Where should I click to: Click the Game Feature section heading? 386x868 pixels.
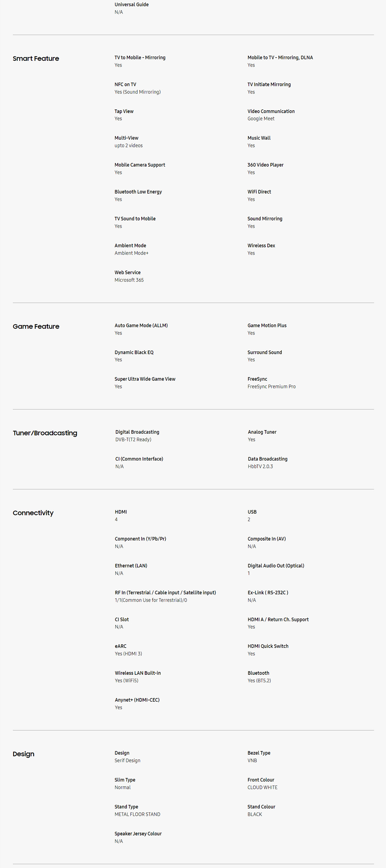click(36, 327)
